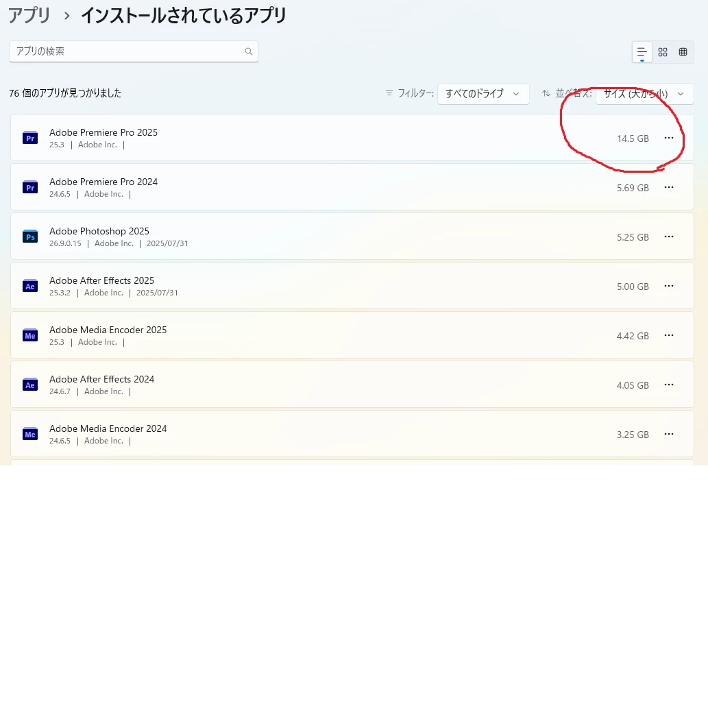Viewport: 708px width, 728px height.
Task: Click the 5.69 GB size value
Action: coord(633,188)
